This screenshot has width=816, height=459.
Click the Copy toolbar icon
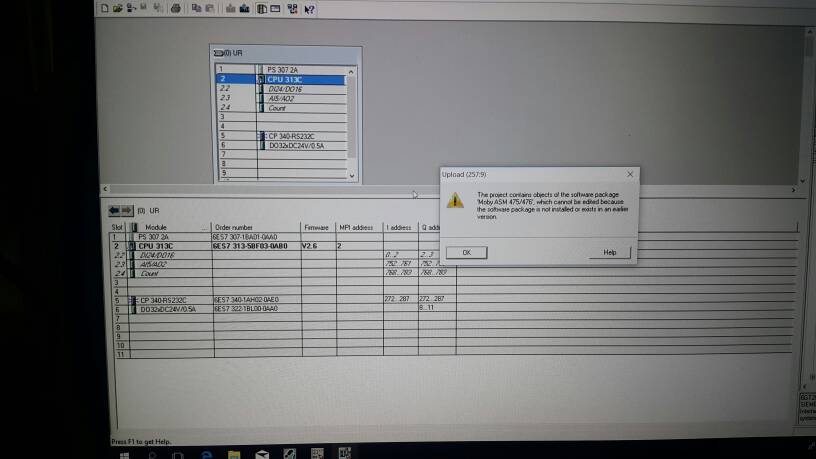tap(196, 8)
